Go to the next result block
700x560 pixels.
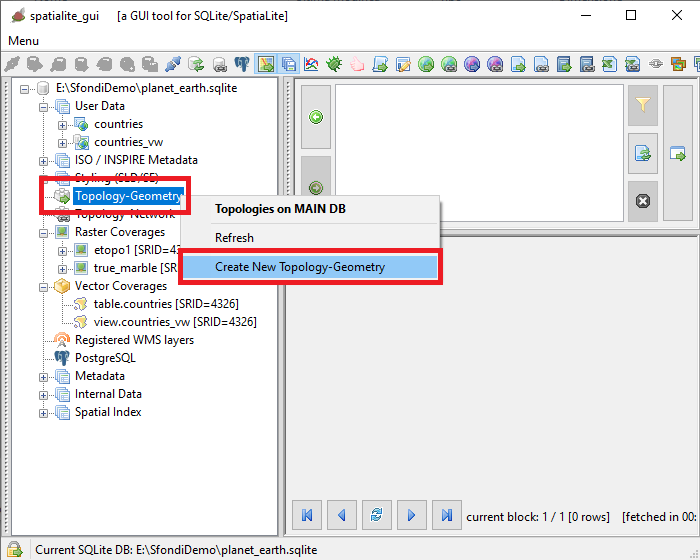click(412, 515)
